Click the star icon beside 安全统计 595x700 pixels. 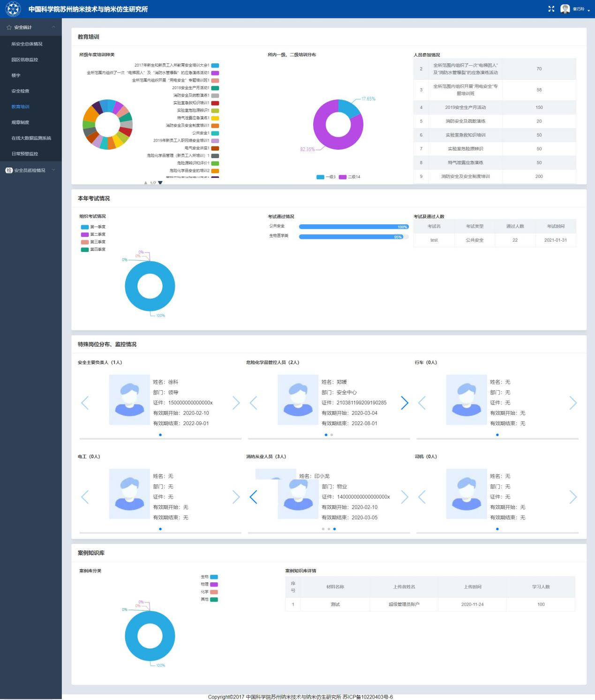tap(9, 28)
